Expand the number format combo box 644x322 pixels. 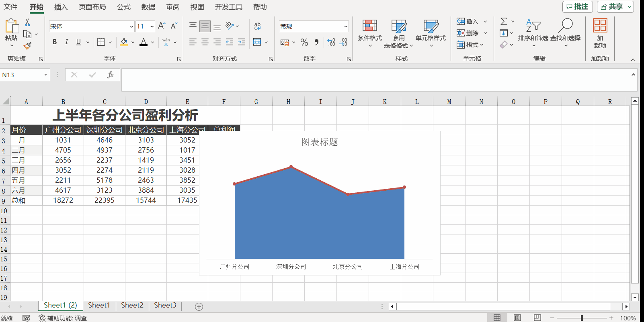tap(345, 26)
